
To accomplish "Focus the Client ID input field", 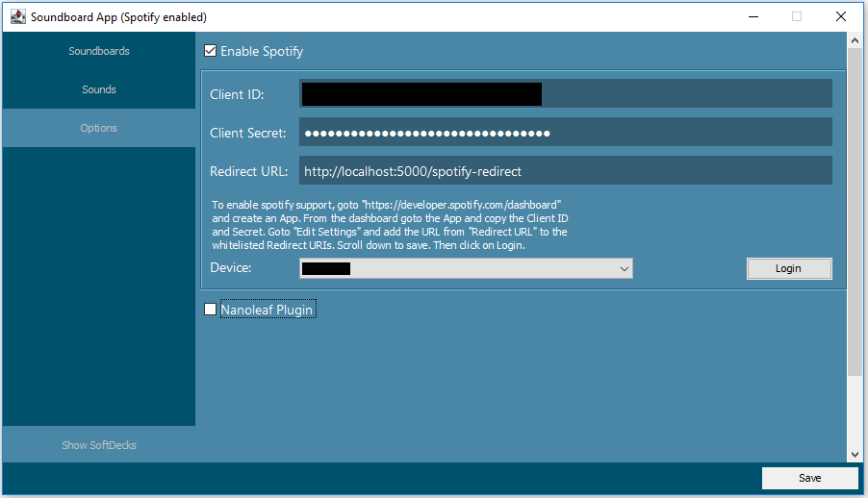I will coord(565,93).
